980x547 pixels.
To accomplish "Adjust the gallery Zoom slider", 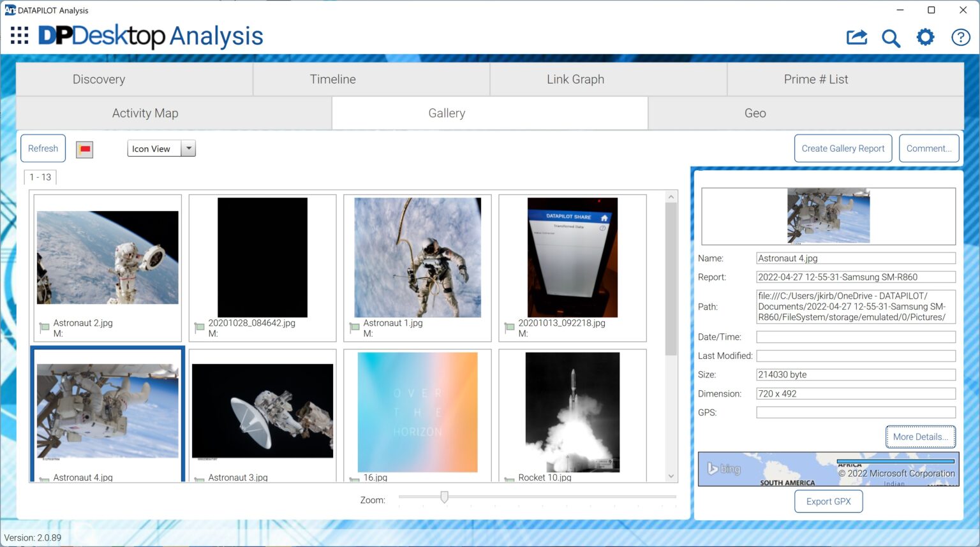I will 444,497.
